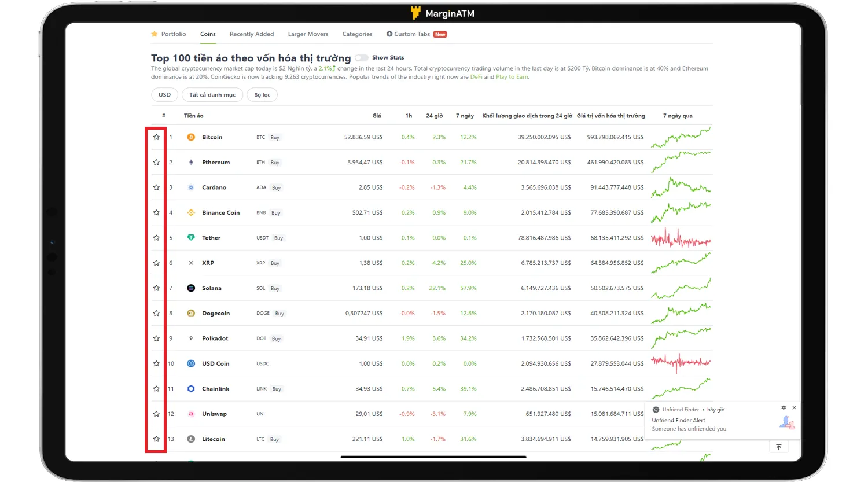Star Solana as a favorite
This screenshot has height=482, width=868.
156,288
